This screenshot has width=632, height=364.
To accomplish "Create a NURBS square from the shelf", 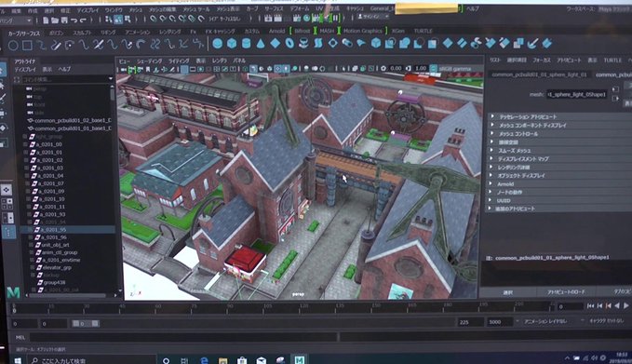I will coord(27,45).
